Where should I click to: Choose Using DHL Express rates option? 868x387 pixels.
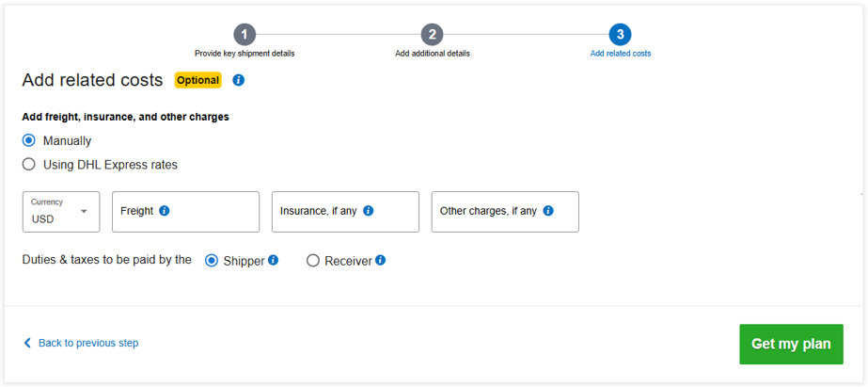coord(29,165)
